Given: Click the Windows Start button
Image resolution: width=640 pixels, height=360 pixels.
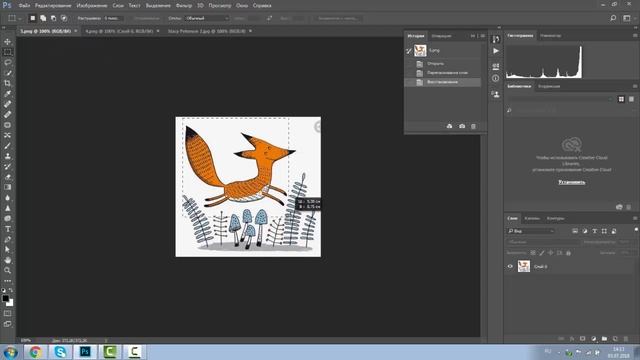Looking at the screenshot, I should pos(11,352).
